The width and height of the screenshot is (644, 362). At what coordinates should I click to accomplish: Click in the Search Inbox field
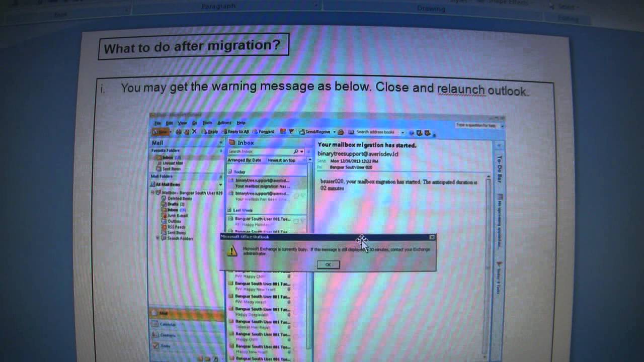pyautogui.click(x=260, y=151)
